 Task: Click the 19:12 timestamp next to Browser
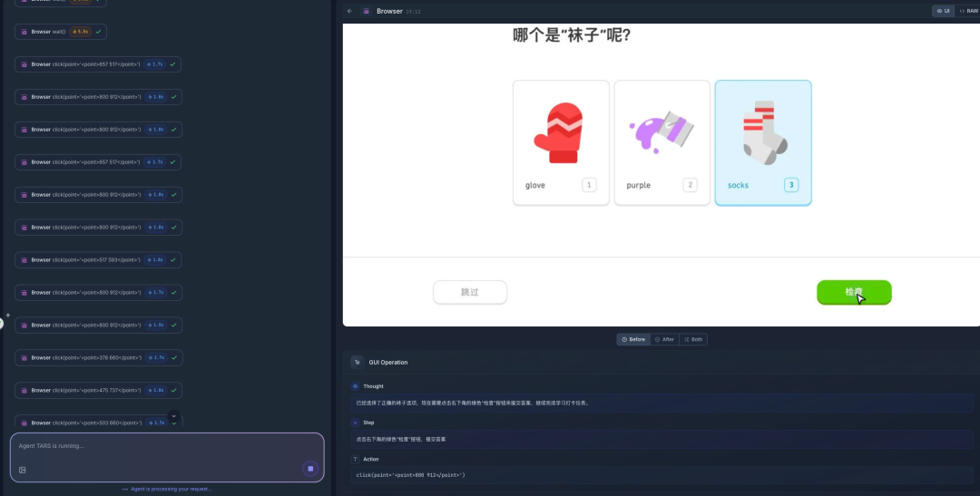tap(413, 11)
